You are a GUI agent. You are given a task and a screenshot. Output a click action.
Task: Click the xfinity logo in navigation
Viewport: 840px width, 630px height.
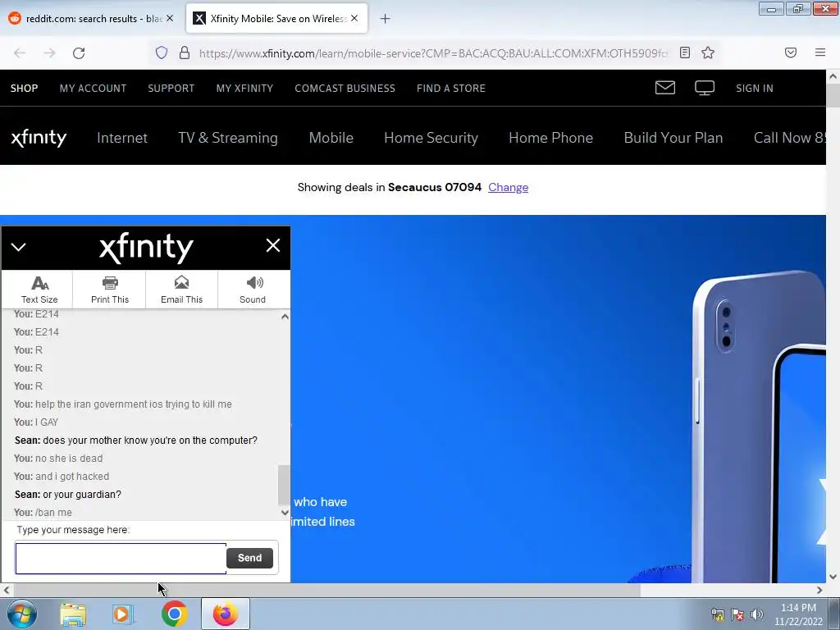(39, 138)
